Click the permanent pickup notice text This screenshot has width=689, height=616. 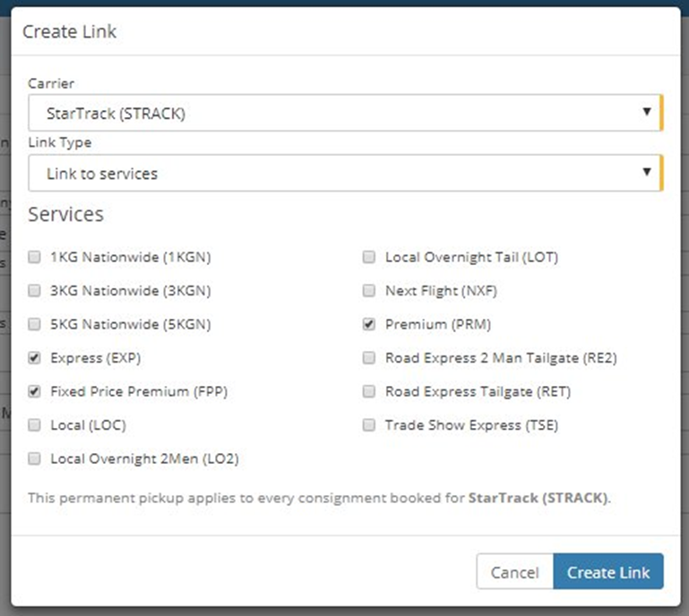(x=320, y=498)
